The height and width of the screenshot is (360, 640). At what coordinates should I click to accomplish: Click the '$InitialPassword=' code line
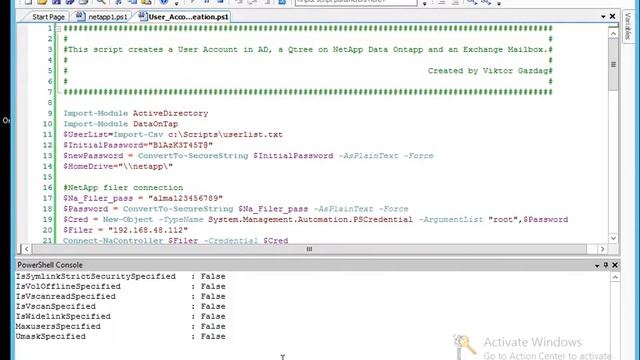[138, 145]
